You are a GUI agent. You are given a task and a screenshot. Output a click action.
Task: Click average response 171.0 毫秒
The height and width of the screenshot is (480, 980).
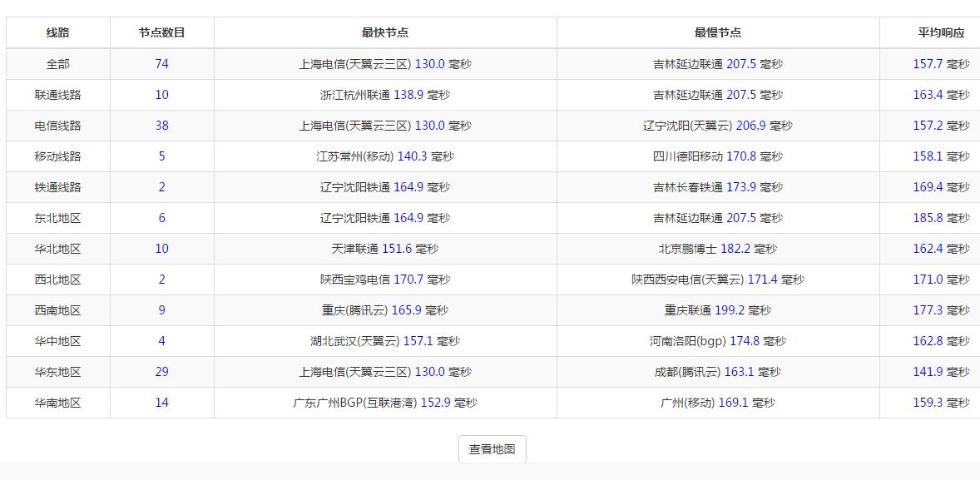941,280
